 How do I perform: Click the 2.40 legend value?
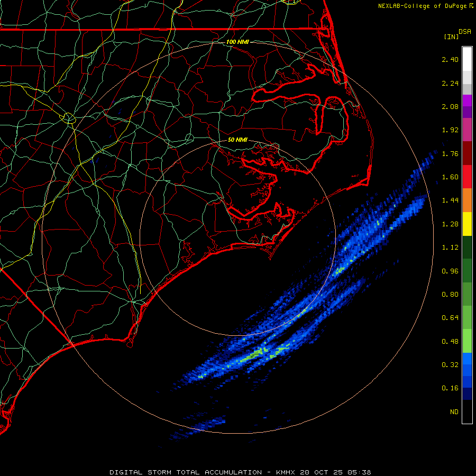pos(450,59)
